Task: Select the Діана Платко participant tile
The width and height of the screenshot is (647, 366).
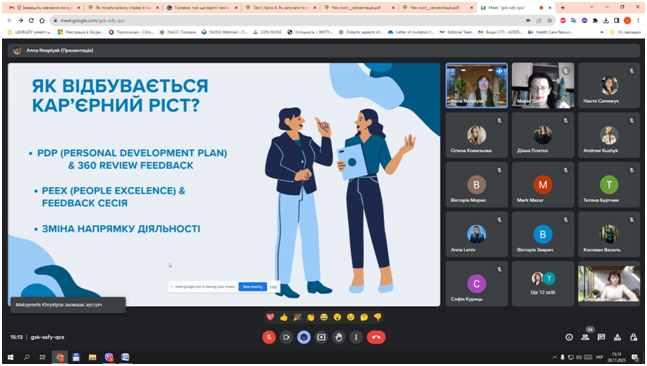Action: pos(543,135)
